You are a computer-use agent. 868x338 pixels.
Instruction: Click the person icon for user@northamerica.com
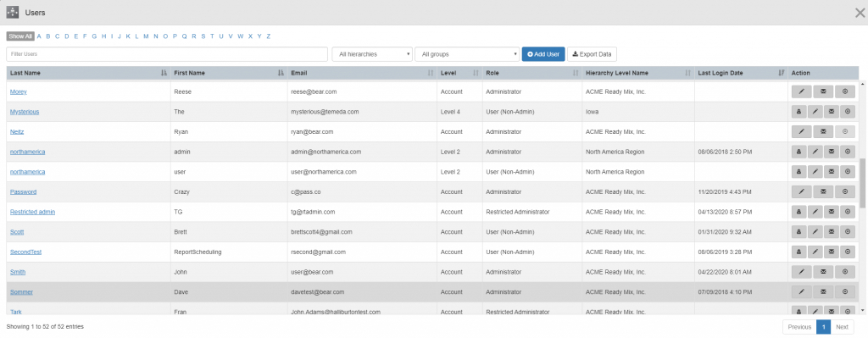798,172
